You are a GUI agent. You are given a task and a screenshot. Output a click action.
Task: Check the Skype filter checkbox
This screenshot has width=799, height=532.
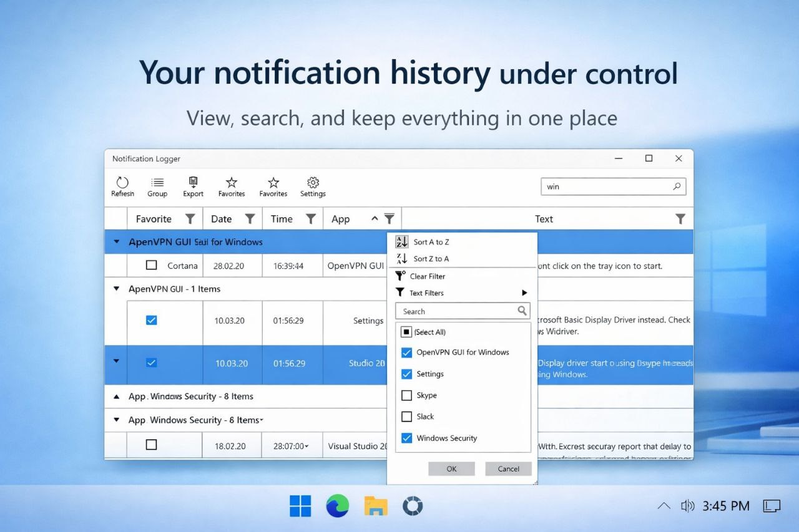click(x=406, y=395)
